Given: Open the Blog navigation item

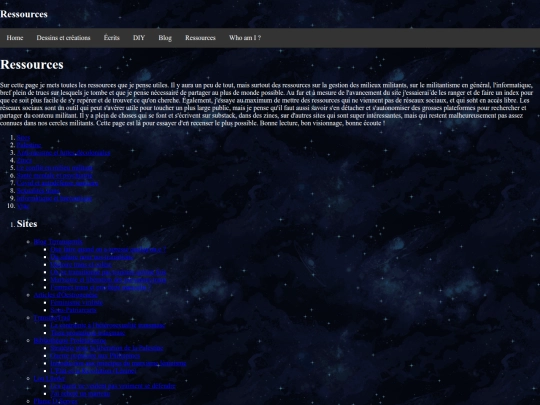Looking at the screenshot, I should tap(165, 38).
